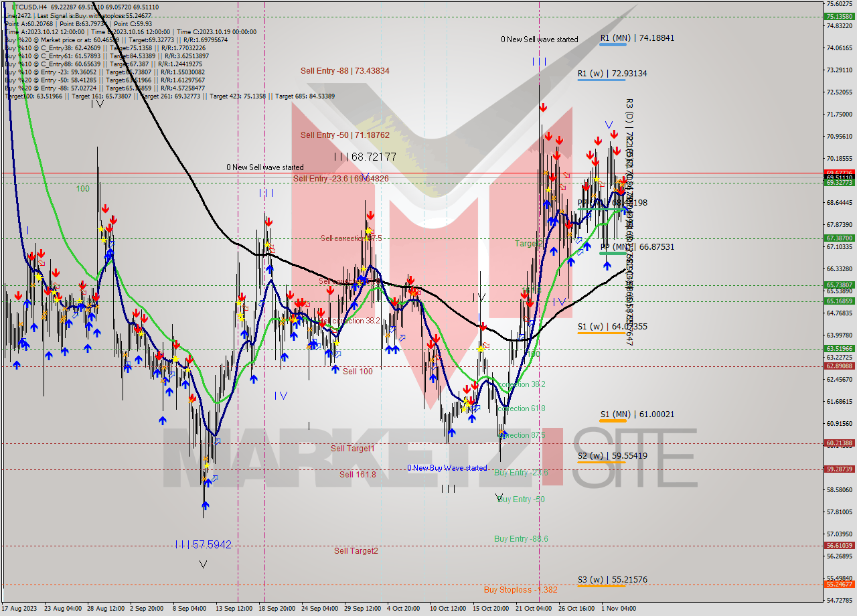Click the red 62.89088 price tag

coord(839,366)
